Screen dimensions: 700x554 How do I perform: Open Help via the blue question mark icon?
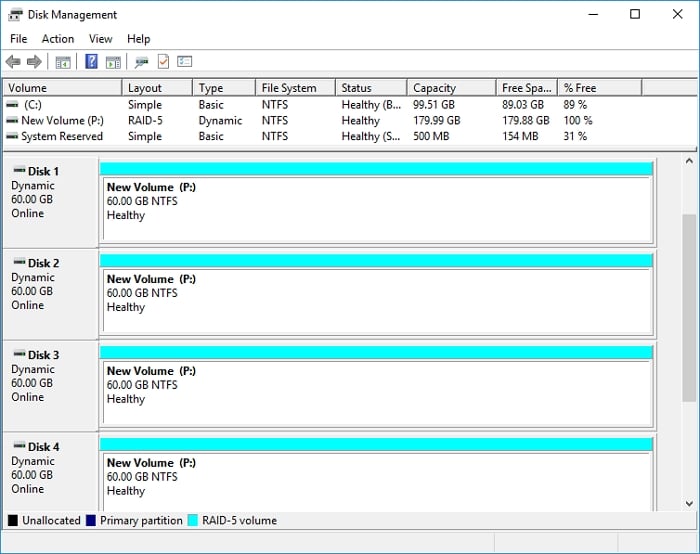tap(91, 62)
